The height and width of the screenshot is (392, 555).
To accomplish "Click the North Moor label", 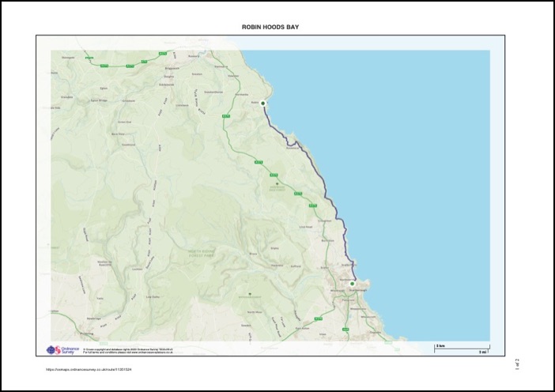I will [x=255, y=312].
